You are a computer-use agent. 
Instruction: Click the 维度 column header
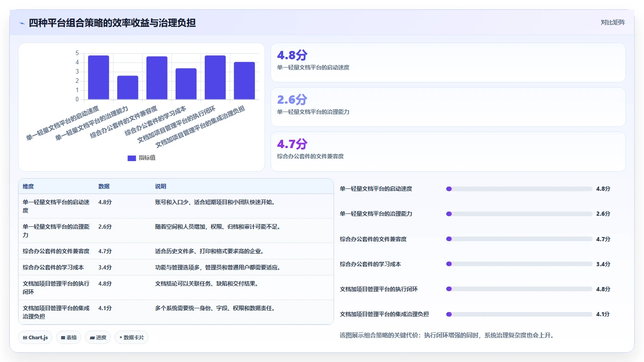[x=28, y=187]
